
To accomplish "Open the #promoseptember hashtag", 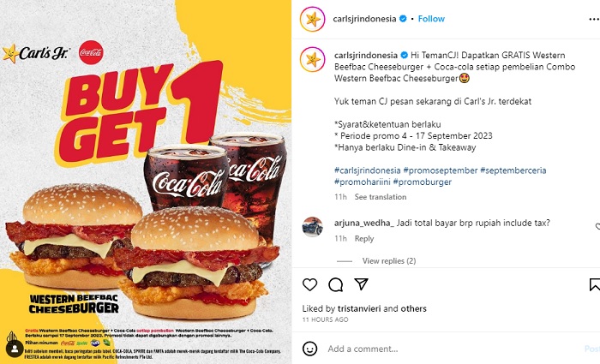I will pos(441,170).
